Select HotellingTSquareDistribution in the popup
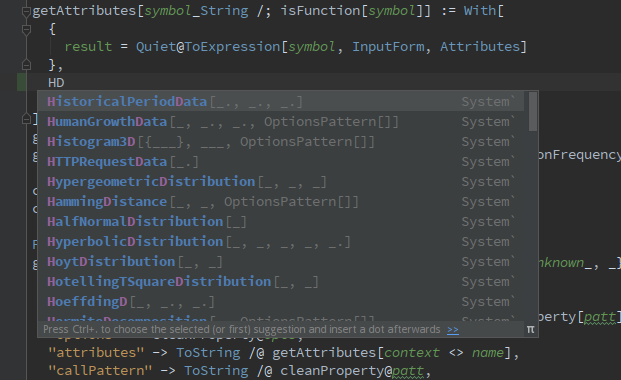The image size is (621, 380). click(281, 282)
